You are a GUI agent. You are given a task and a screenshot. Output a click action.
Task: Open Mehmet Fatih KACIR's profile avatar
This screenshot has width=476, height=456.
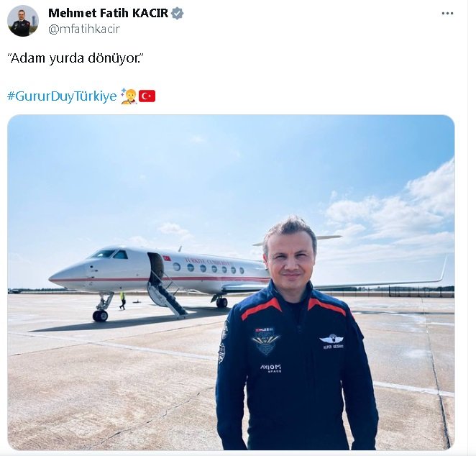(23, 21)
